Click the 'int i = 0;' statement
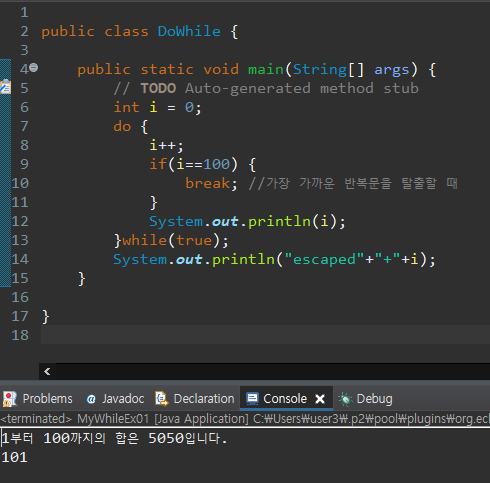 pos(157,107)
